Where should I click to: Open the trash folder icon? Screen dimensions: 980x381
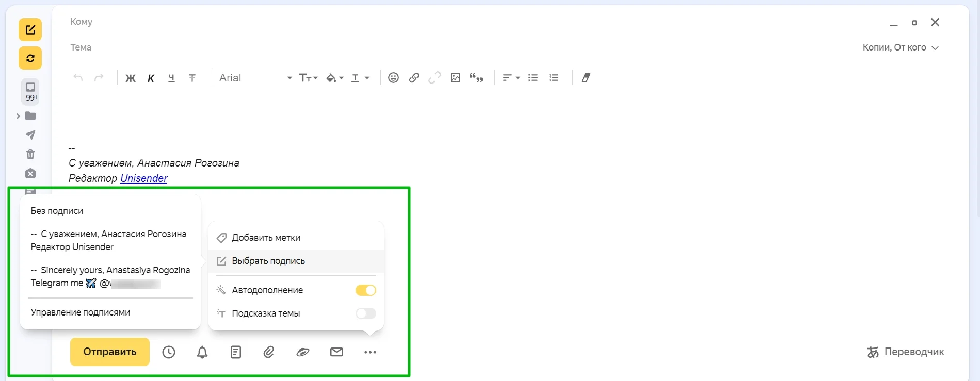pos(30,154)
